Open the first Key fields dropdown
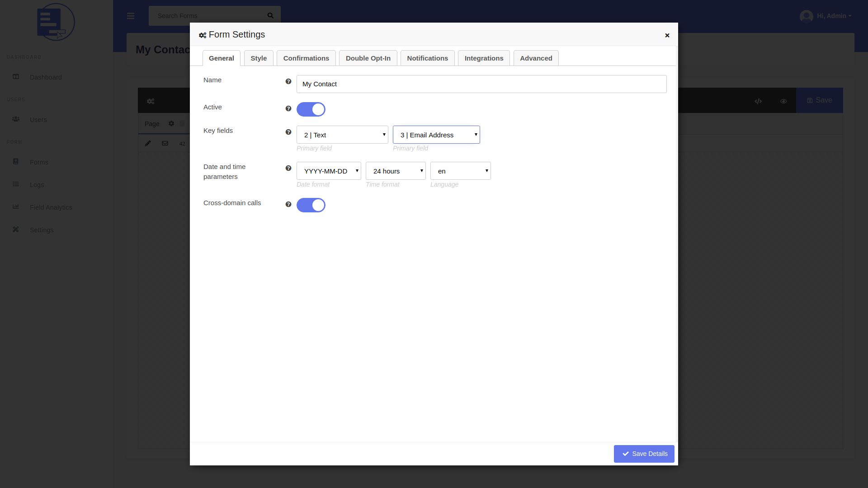The image size is (868, 488). point(342,135)
